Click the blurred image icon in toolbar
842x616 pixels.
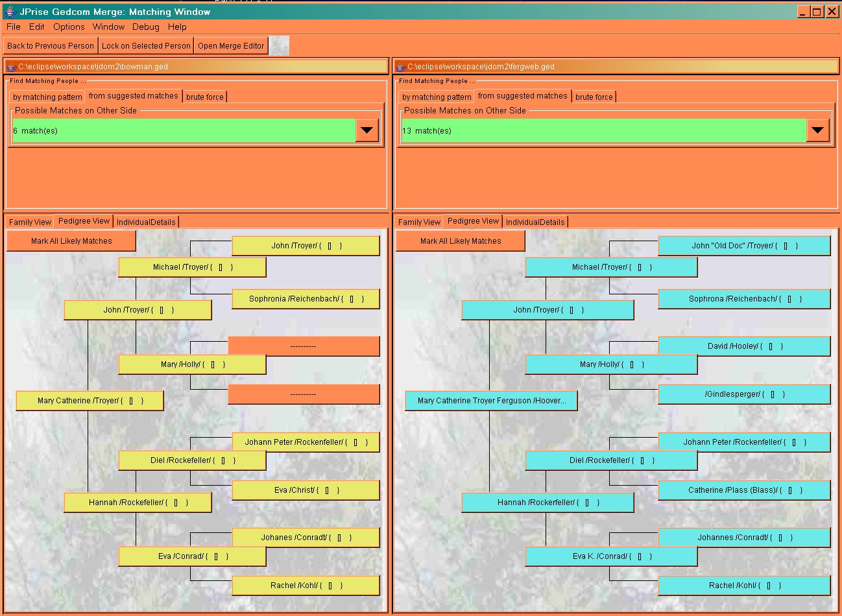pos(279,45)
